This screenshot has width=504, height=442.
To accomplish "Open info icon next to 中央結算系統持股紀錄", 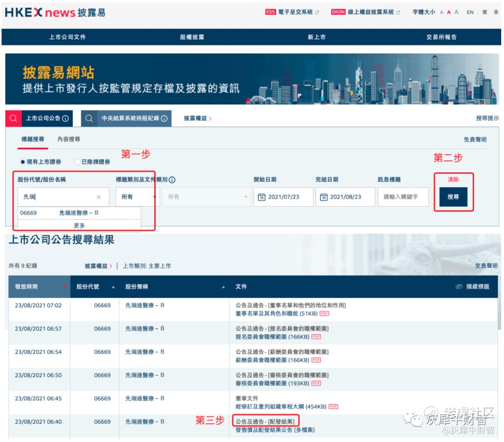I will point(164,118).
